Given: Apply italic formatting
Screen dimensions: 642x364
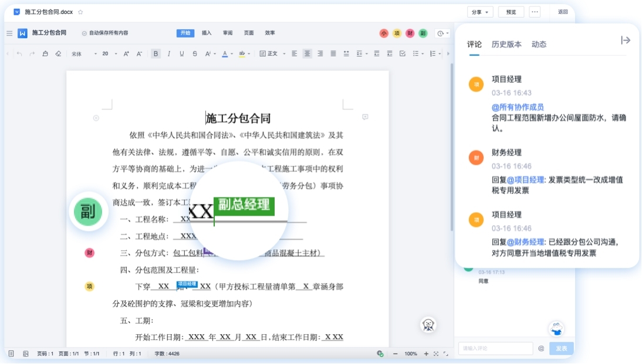Looking at the screenshot, I should pyautogui.click(x=169, y=53).
